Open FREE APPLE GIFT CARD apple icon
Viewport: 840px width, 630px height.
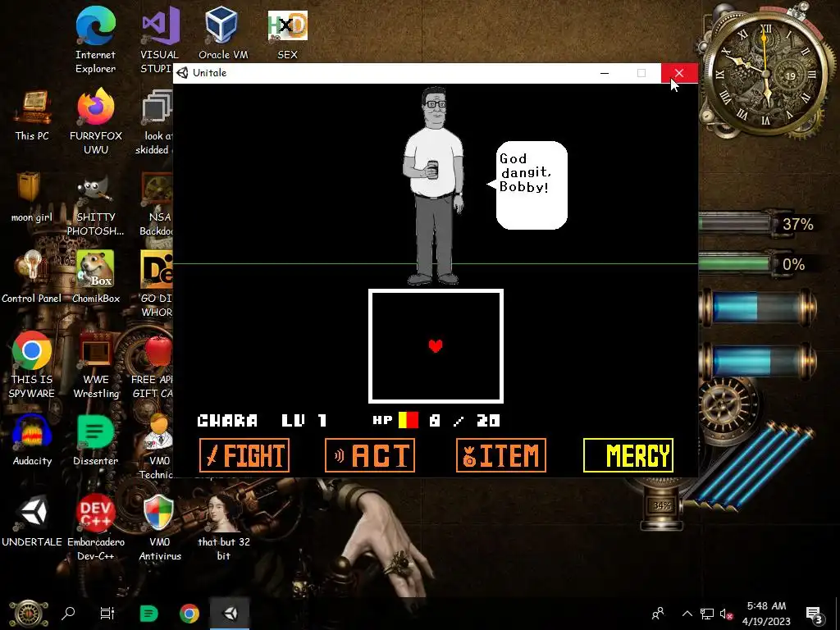point(153,365)
